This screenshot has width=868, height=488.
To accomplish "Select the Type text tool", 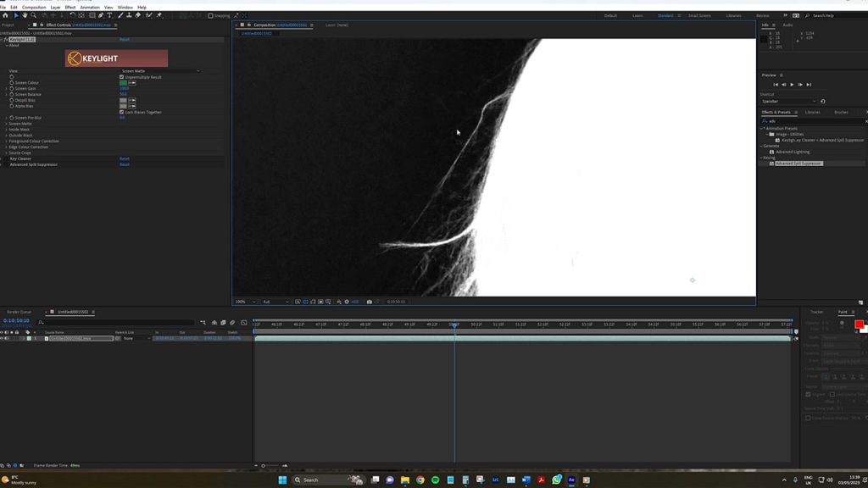I will (109, 15).
